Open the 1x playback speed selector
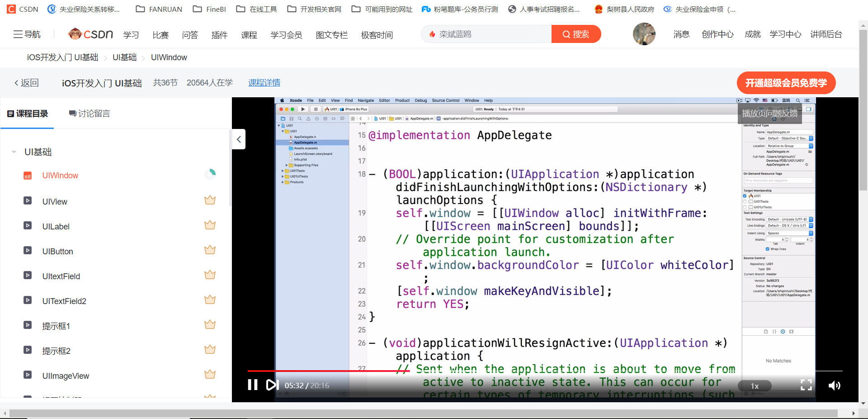Image resolution: width=868 pixels, height=419 pixels. click(x=755, y=386)
